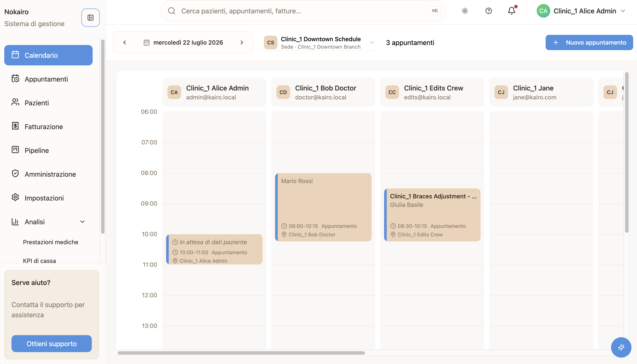This screenshot has height=364, width=637.
Task: Open KPI di cassa report
Action: tap(40, 261)
